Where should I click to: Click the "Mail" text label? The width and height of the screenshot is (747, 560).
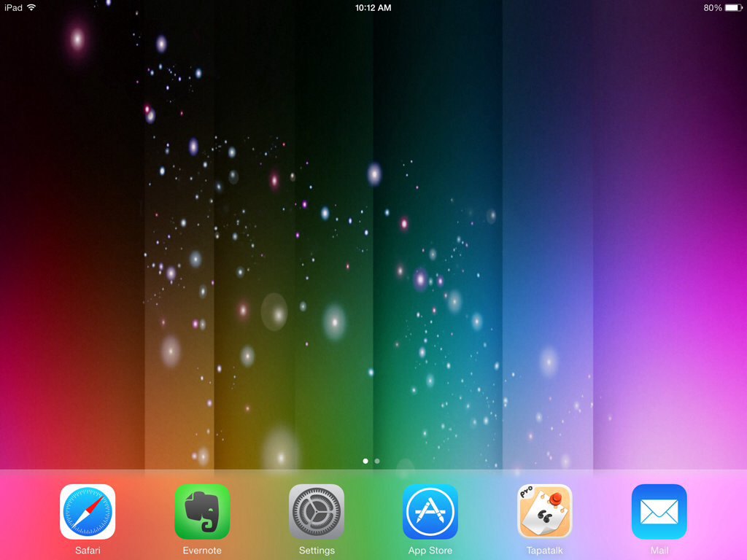tap(659, 551)
